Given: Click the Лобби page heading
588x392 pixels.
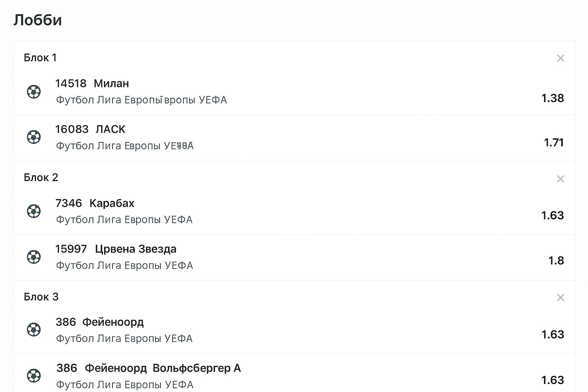Looking at the screenshot, I should (x=38, y=20).
